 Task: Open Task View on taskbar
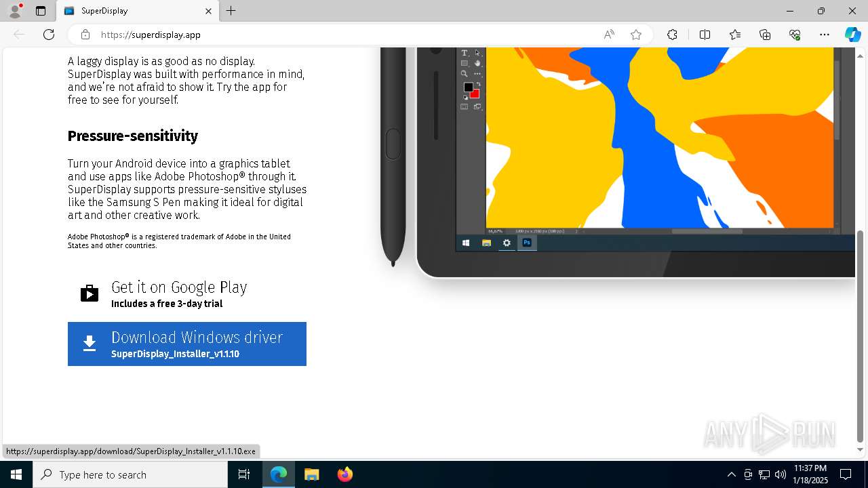(244, 474)
